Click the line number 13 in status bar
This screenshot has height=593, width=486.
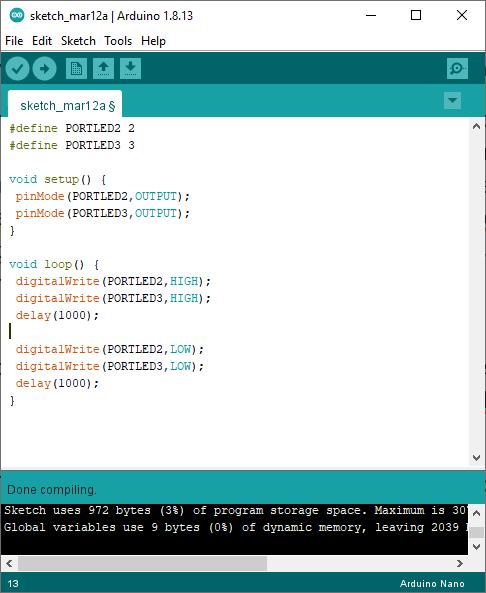[13, 584]
